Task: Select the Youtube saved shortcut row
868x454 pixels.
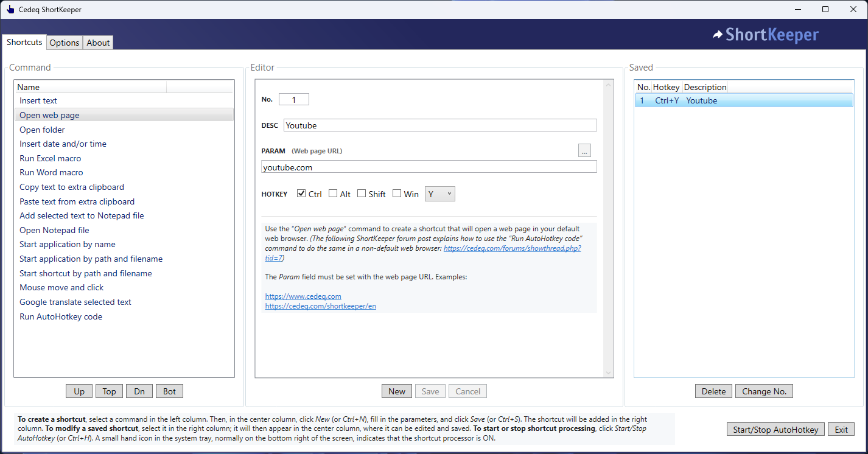Action: click(743, 100)
